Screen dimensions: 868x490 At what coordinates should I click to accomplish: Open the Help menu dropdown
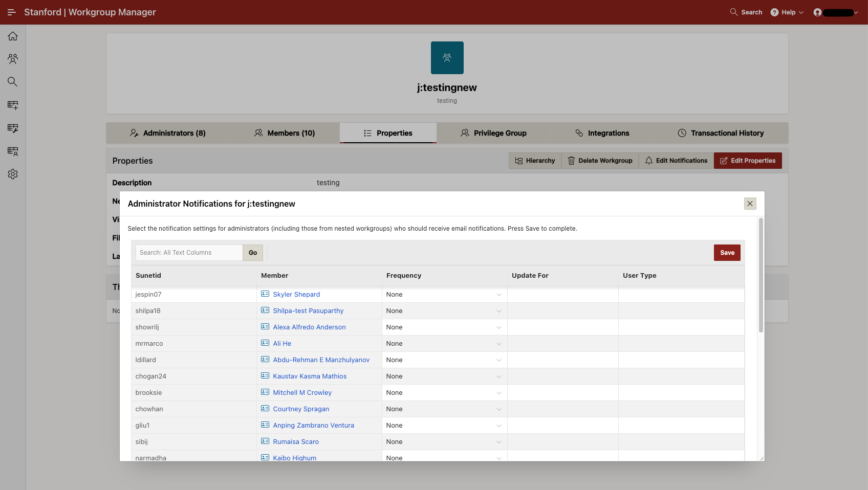[x=788, y=12]
